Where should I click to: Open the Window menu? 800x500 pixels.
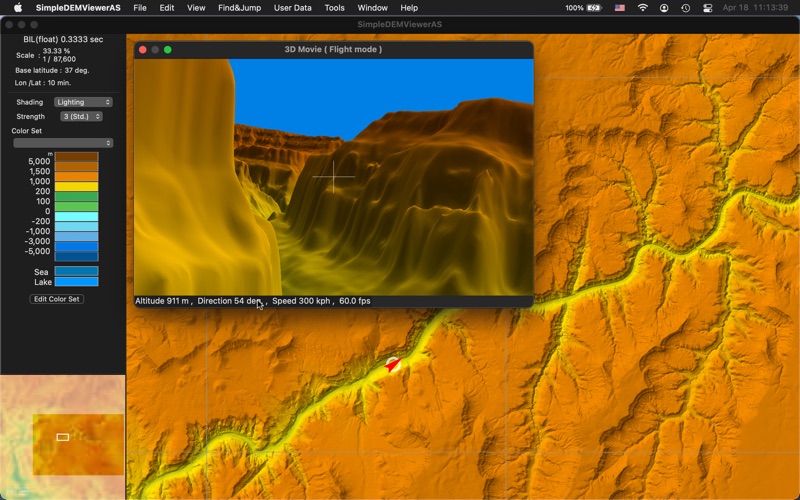[372, 8]
